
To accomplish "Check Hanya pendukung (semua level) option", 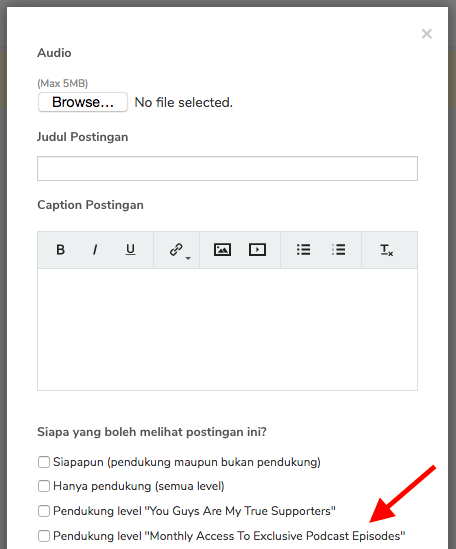I will click(x=44, y=486).
